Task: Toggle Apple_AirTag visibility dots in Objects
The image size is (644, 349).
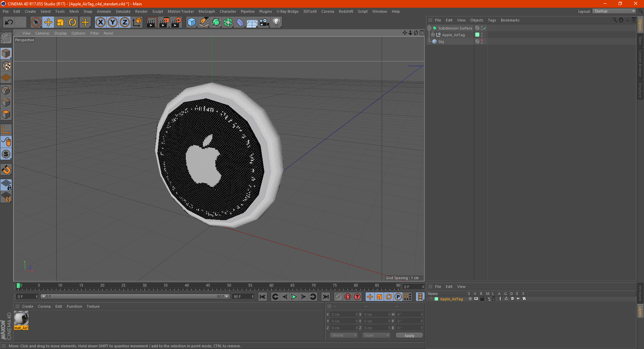Action: pos(482,35)
